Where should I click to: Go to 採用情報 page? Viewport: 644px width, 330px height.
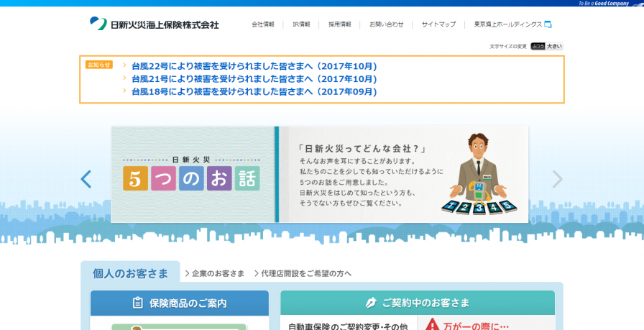click(x=340, y=24)
